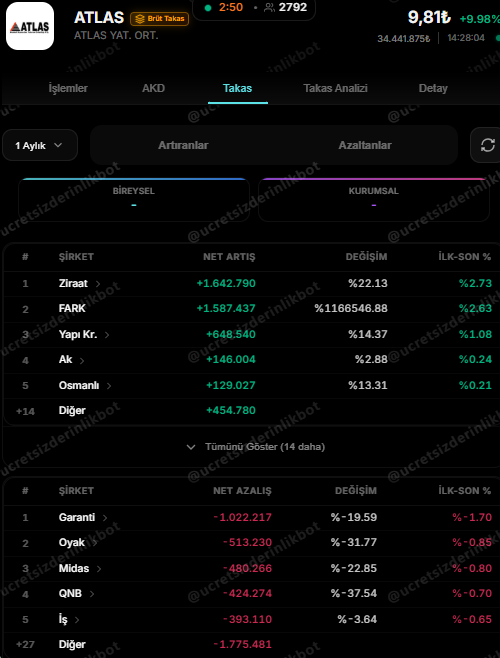This screenshot has height=658, width=500.
Task: Click Garanti İLK-SON value %-1.70
Action: [x=472, y=517]
